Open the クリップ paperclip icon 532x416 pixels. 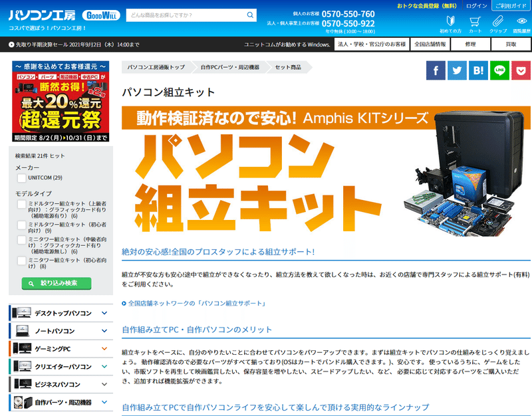click(497, 21)
